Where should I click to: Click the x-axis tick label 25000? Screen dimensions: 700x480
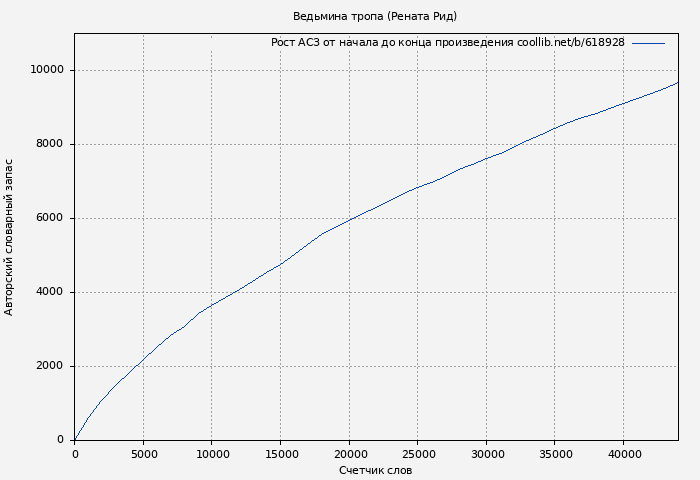(x=418, y=453)
